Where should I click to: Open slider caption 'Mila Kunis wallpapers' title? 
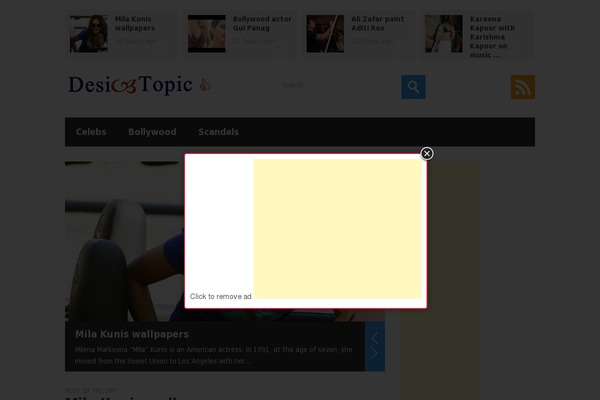click(x=132, y=334)
